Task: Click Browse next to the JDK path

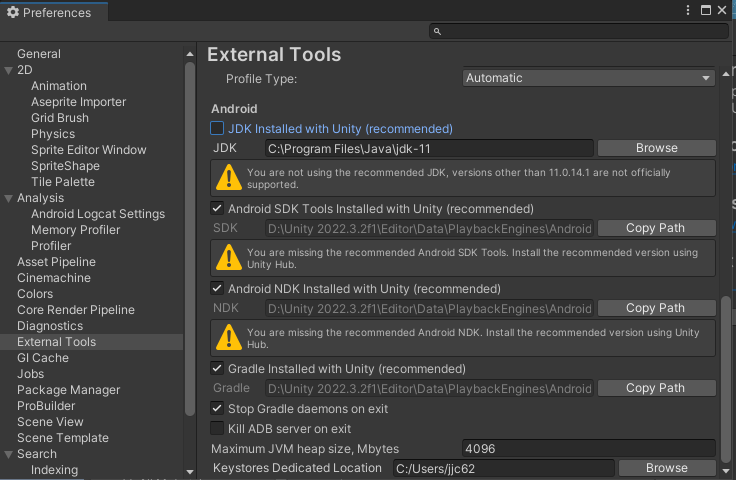Action: point(656,148)
